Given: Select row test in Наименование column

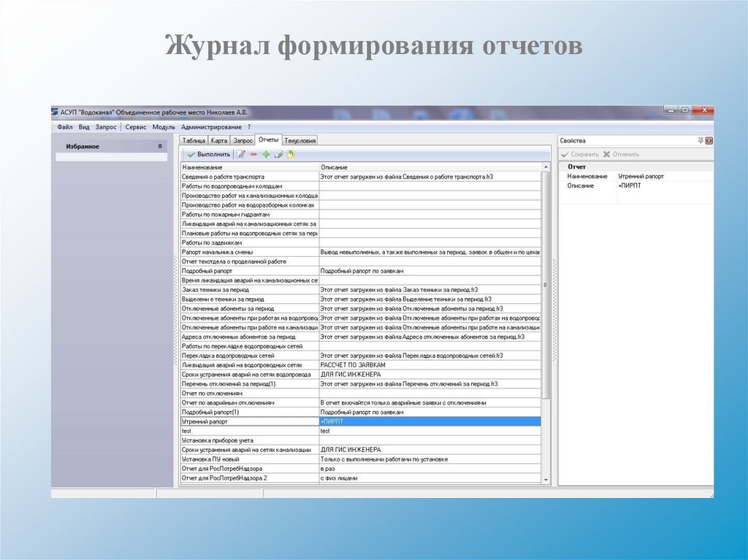Looking at the screenshot, I should [x=250, y=431].
